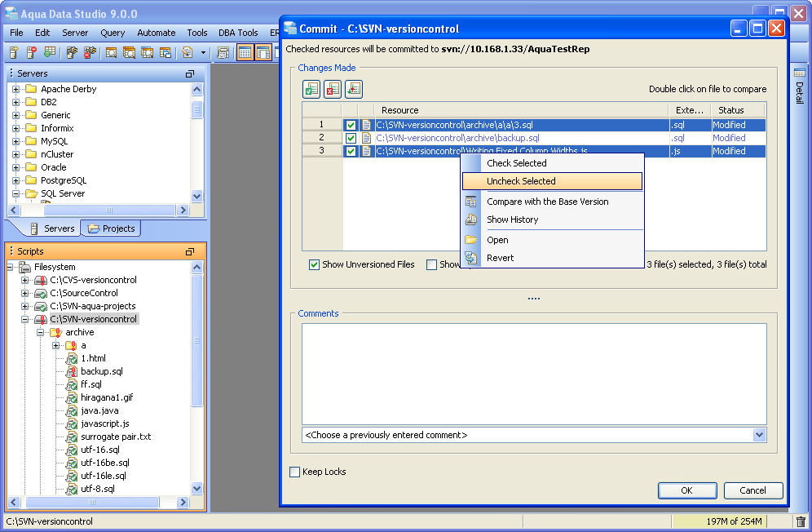Toggle Show Unversioned Files checkbox
The height and width of the screenshot is (532, 812).
click(314, 264)
